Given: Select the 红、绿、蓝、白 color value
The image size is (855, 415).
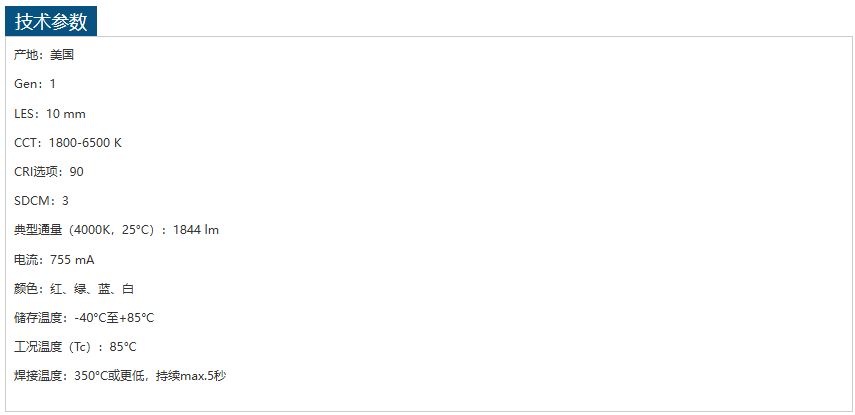Looking at the screenshot, I should (x=92, y=289).
